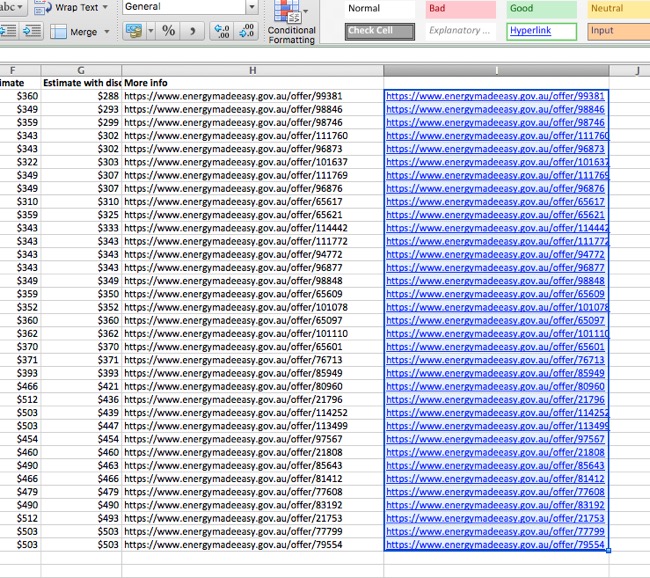Select the $293 cell in column G
This screenshot has height=578, width=650.
tap(81, 109)
